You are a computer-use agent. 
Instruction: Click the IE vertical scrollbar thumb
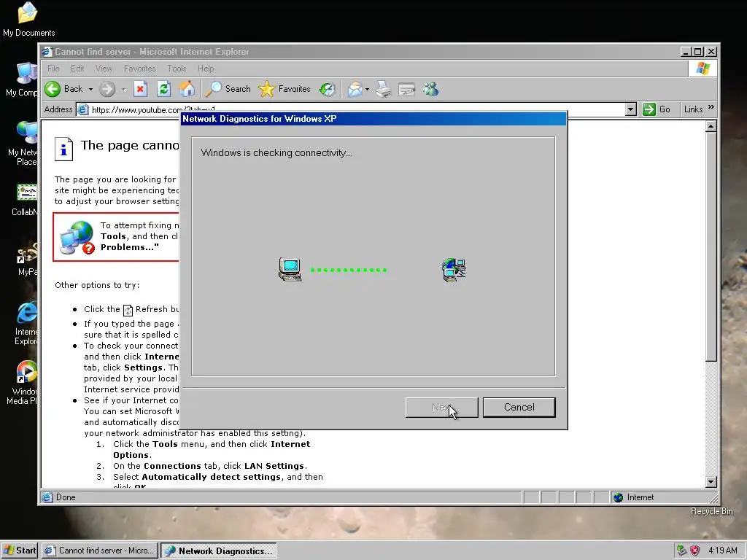(x=711, y=246)
